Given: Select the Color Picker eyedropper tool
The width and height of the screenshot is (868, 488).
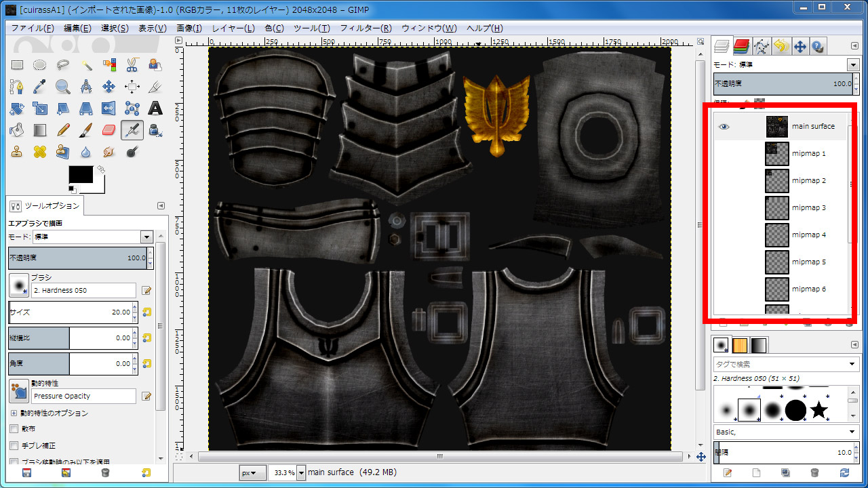Looking at the screenshot, I should [40, 87].
